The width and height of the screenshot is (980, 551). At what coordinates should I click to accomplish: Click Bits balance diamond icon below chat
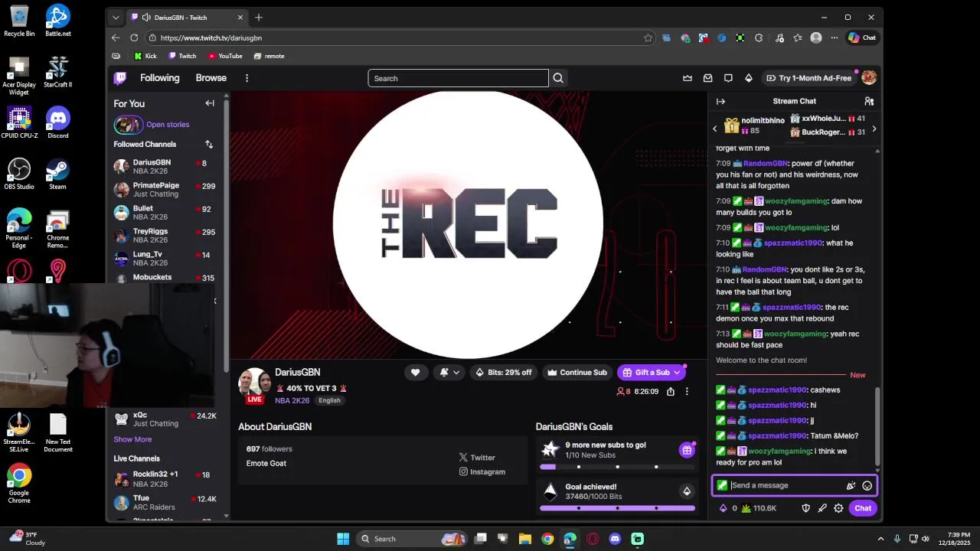click(x=723, y=508)
